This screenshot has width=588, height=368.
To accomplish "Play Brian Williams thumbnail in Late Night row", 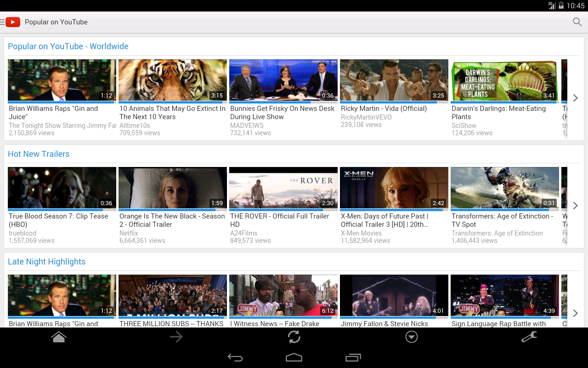I will pyautogui.click(x=62, y=296).
